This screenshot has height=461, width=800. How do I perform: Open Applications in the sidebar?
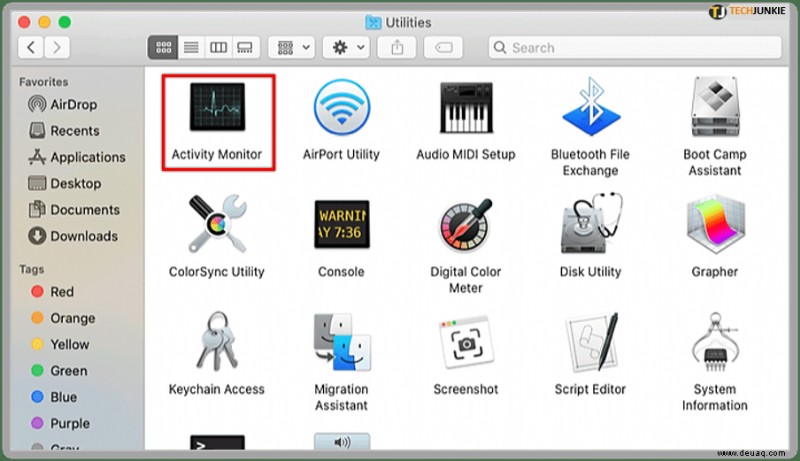77,157
